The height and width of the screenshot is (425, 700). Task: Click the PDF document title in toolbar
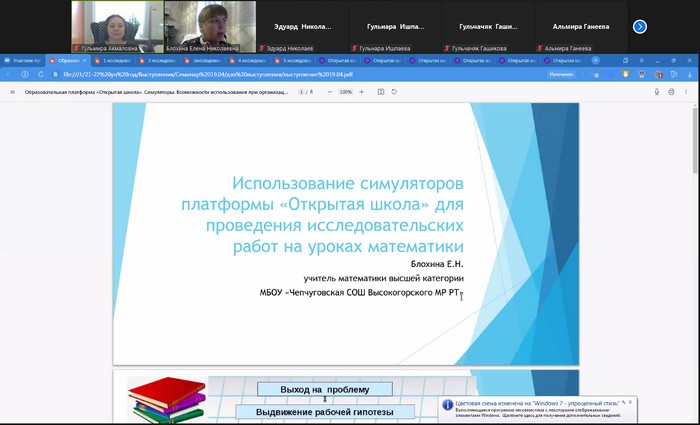click(156, 92)
